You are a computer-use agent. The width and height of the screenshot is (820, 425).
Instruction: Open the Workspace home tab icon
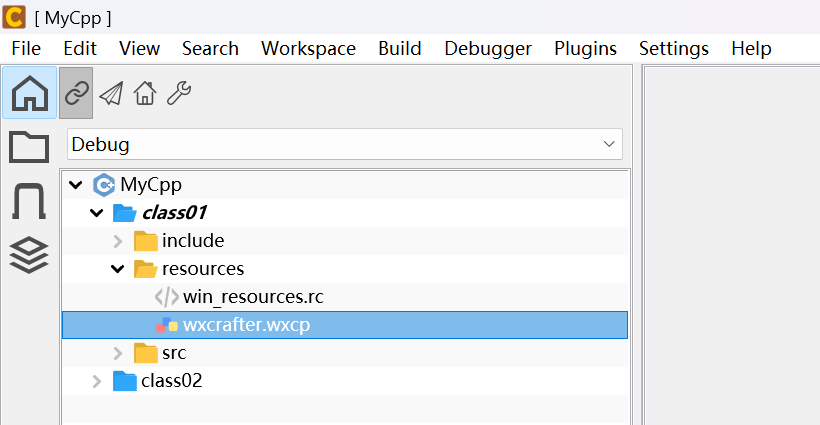[x=29, y=93]
